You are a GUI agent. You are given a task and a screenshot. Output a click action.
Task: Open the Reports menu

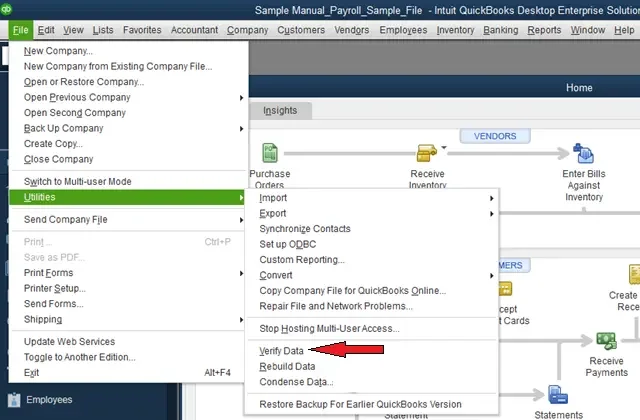click(544, 30)
